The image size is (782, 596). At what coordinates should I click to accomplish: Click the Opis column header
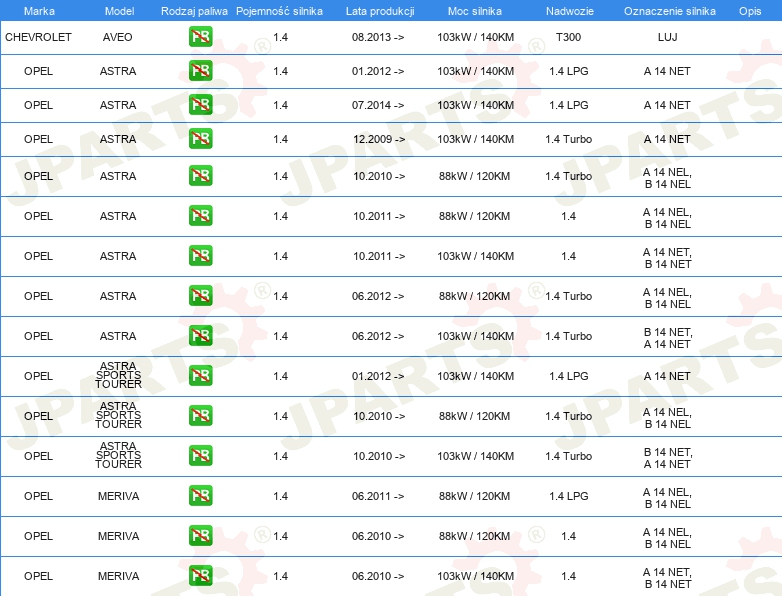click(x=750, y=11)
